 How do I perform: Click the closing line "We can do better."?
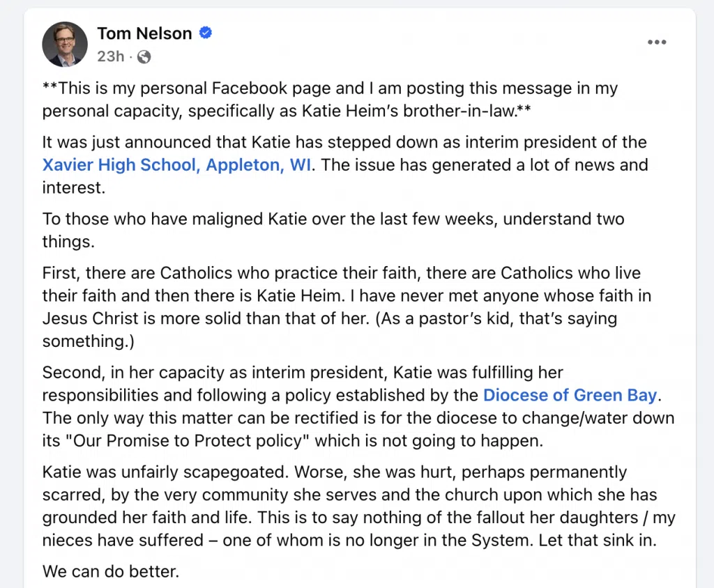[x=111, y=571]
